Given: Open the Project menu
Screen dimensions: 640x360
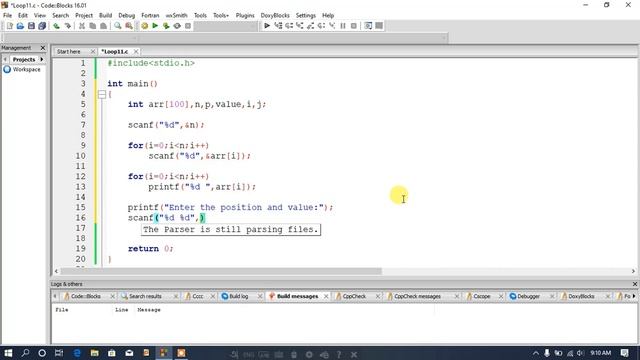Looking at the screenshot, I should (x=84, y=15).
